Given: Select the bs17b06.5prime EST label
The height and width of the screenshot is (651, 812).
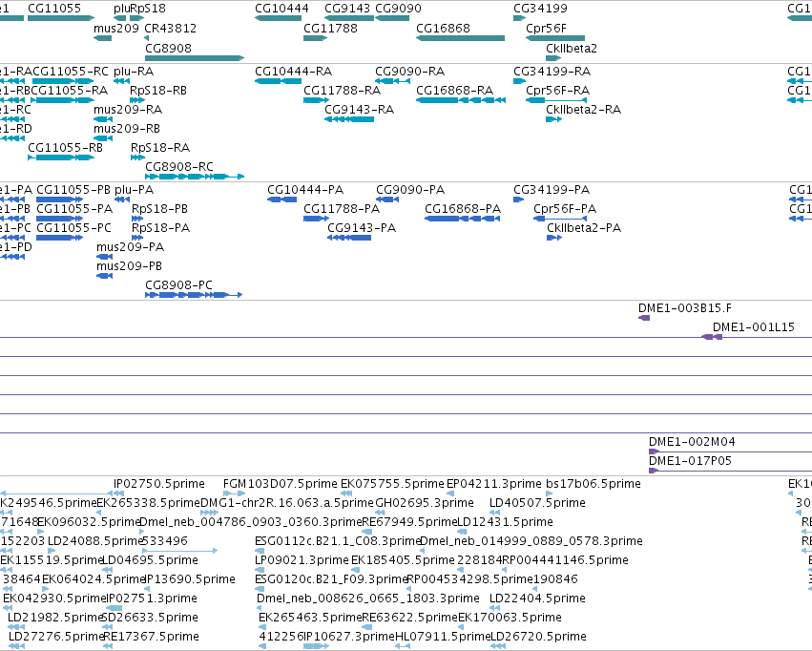Looking at the screenshot, I should point(593,484).
